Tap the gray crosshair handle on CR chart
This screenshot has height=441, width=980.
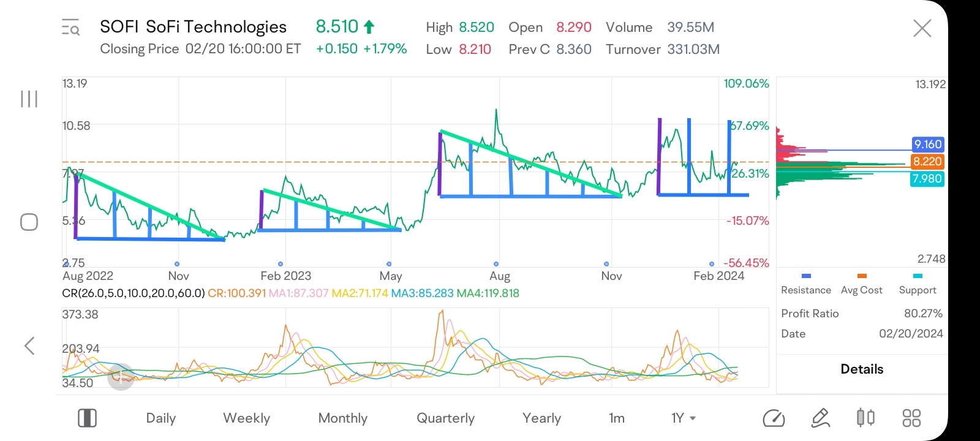pos(121,376)
